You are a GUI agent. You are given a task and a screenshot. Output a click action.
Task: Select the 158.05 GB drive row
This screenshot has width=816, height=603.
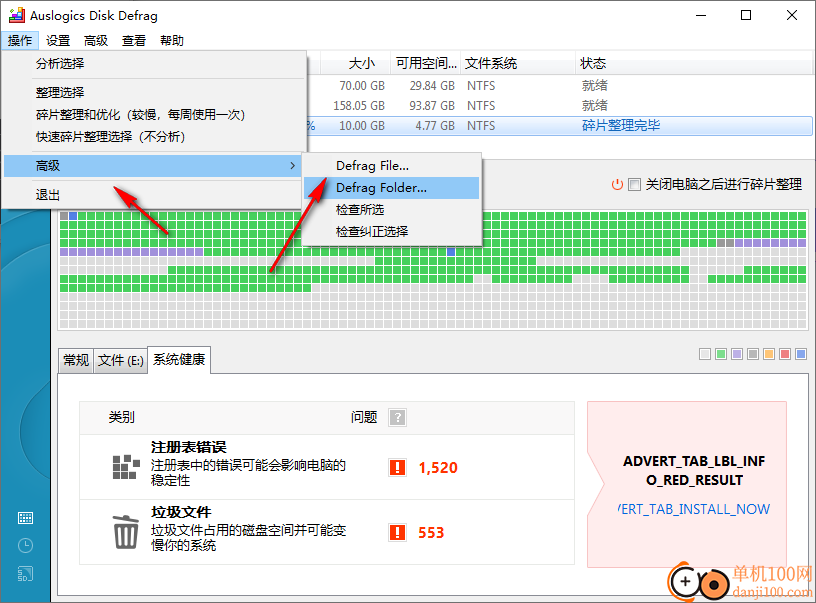point(559,106)
